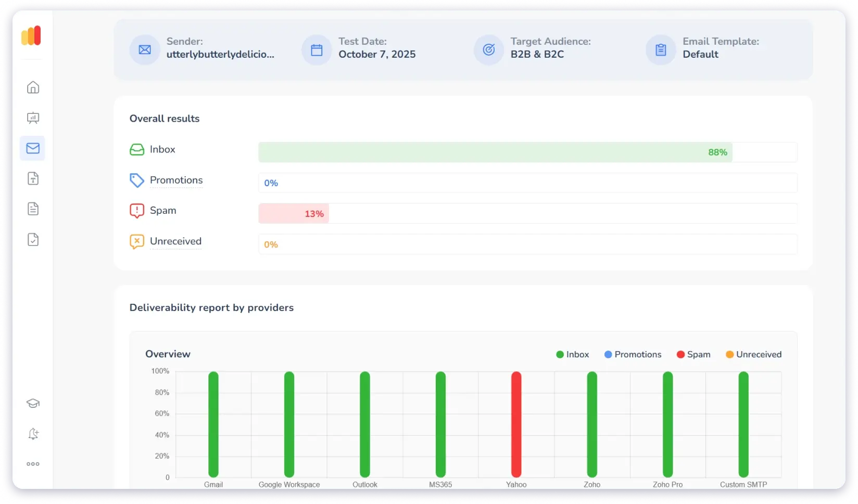Toggle the Promotions legend series
858x504 pixels.
coord(633,354)
